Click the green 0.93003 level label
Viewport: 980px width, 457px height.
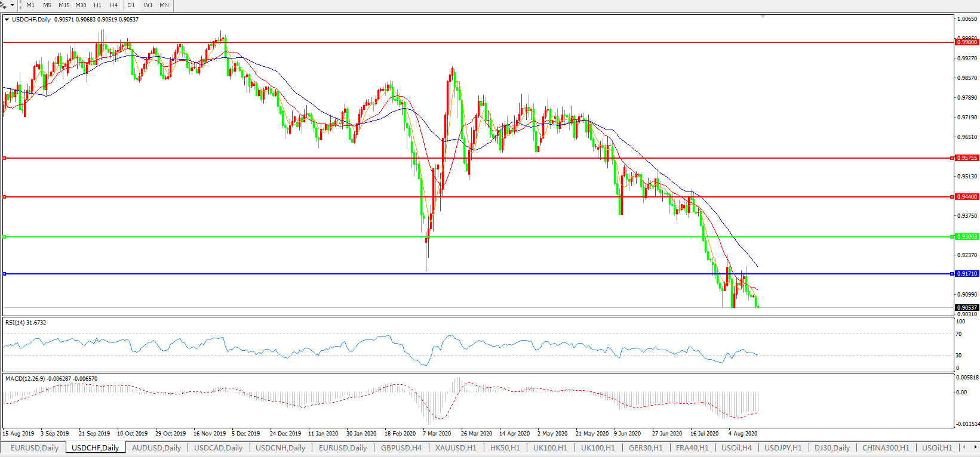[x=967, y=237]
